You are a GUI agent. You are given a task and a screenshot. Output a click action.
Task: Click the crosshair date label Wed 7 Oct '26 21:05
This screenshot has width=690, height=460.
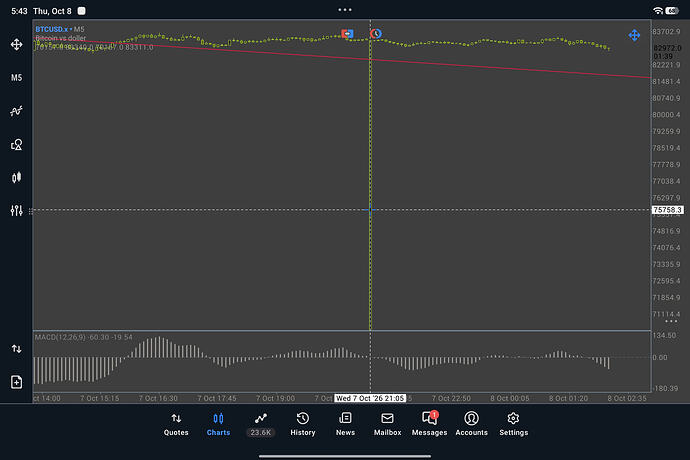coord(370,398)
